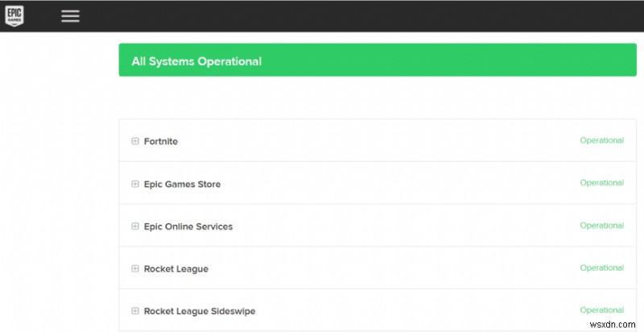The image size is (644, 332).
Task: Click the Epic Games logo
Action: coord(14,16)
